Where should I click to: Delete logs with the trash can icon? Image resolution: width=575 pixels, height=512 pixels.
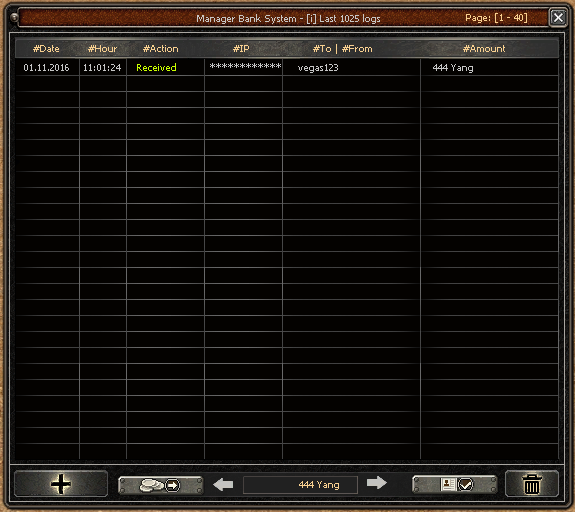pyautogui.click(x=532, y=484)
